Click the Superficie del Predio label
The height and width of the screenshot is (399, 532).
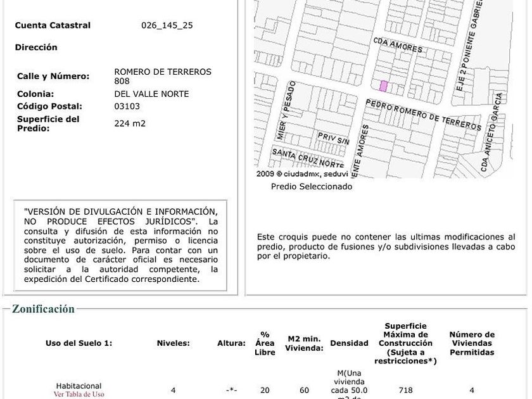click(x=48, y=124)
